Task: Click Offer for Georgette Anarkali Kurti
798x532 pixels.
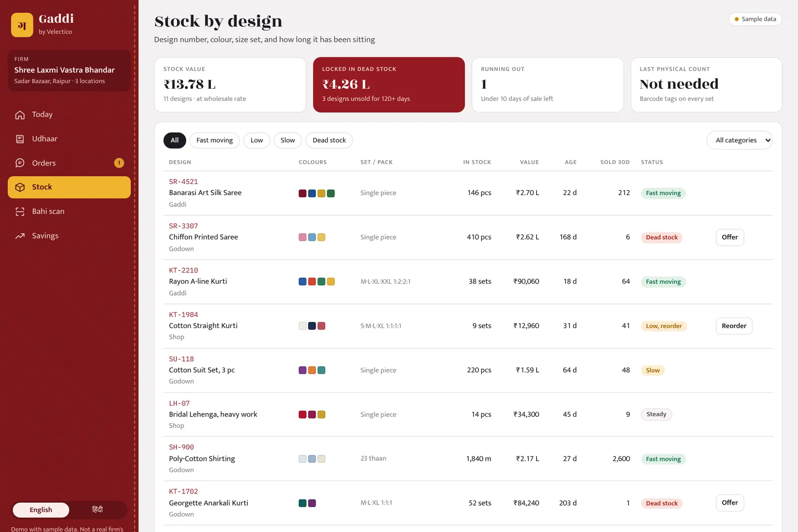Action: click(730, 503)
